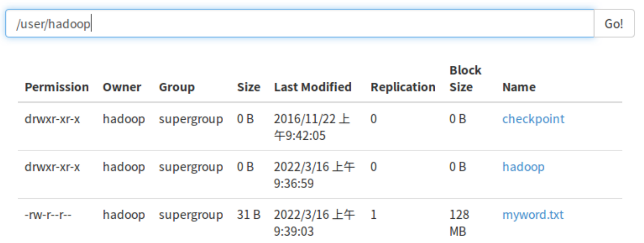This screenshot has width=644, height=243.
Task: Click the 9:39:03 modified time for myword.txt
Action: 293,231
